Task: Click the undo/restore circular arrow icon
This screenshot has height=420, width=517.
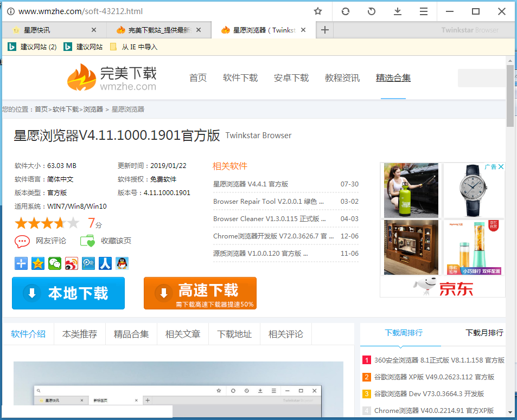Action: (371, 11)
